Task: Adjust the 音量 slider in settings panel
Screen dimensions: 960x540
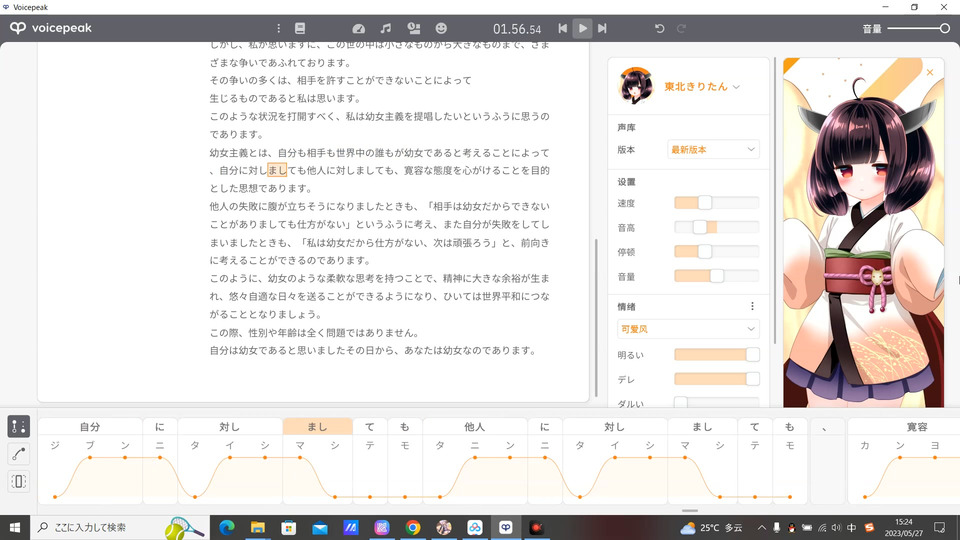Action: coord(716,276)
